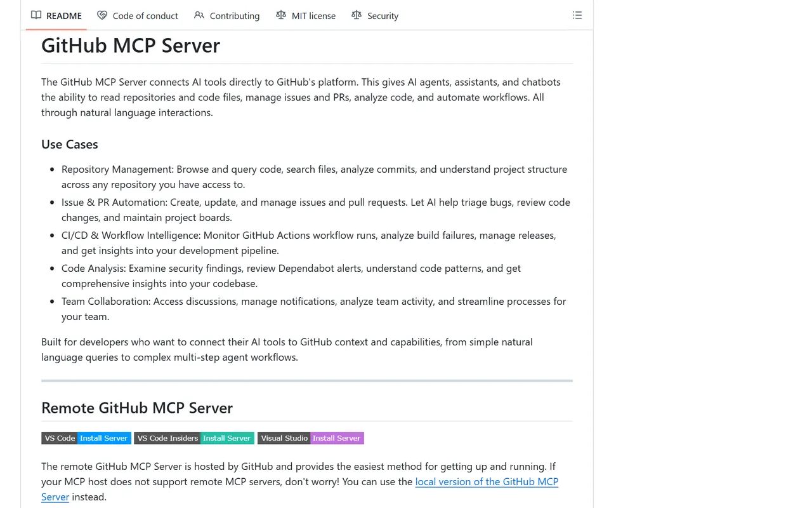Open the outline table of contents
This screenshot has height=508, width=812.
[577, 15]
